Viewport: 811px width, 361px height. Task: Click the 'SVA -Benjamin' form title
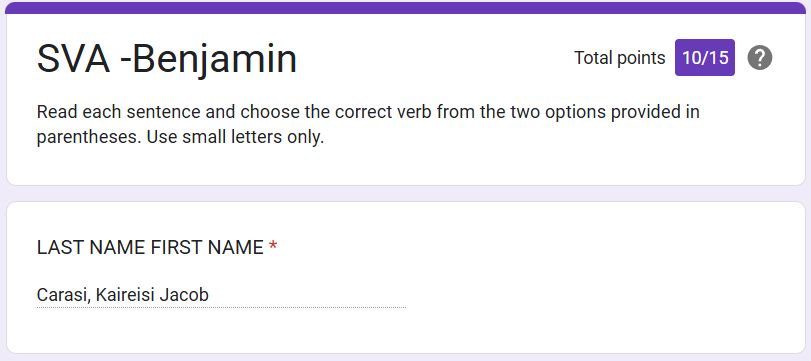(x=167, y=59)
